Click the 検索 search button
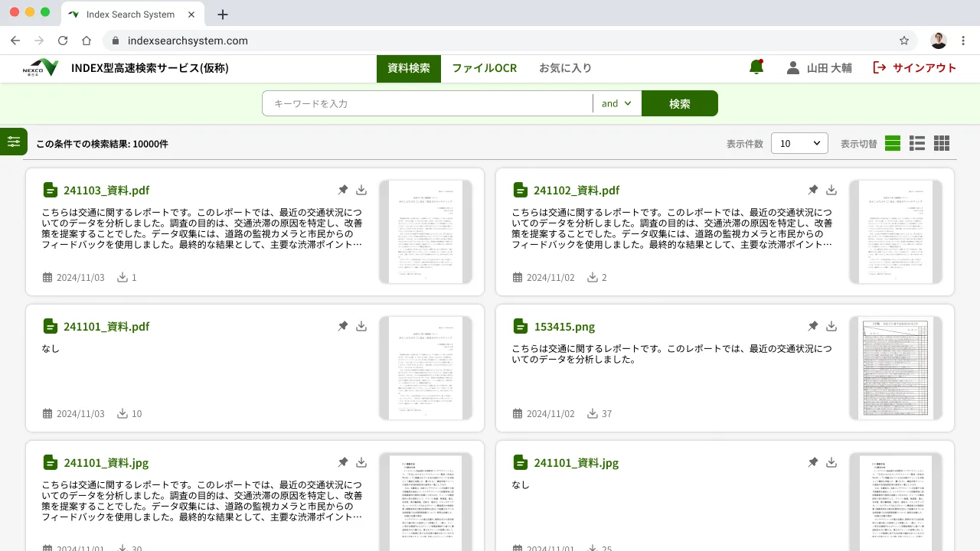 pos(679,103)
